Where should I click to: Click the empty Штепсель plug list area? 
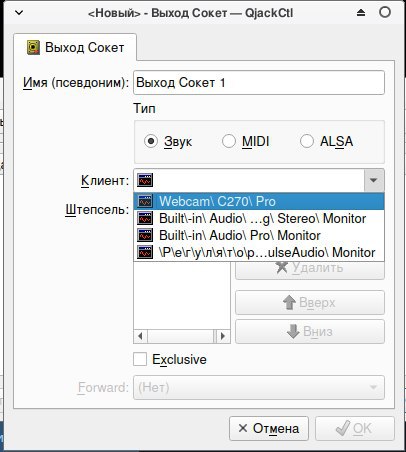pyautogui.click(x=182, y=295)
